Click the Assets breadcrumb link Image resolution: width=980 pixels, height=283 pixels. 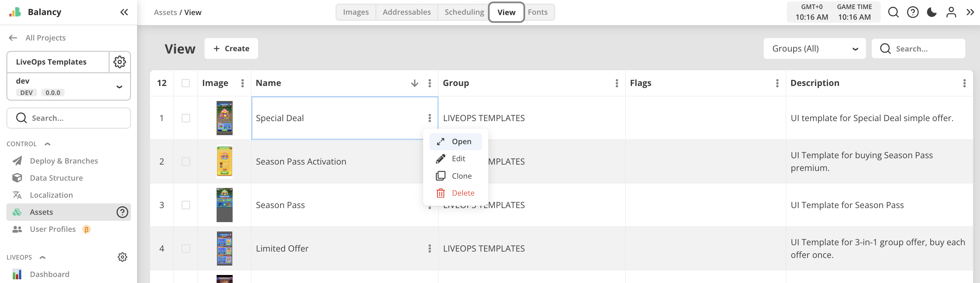(165, 12)
